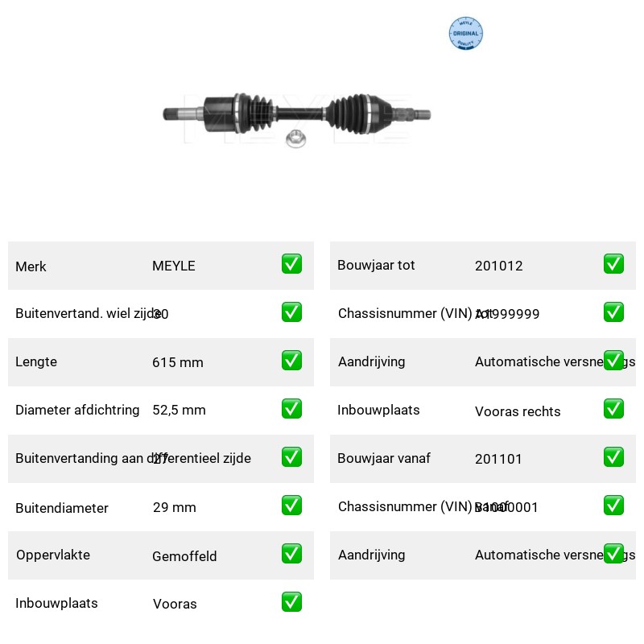Click the checkmark for Bouwjaar vanaf 201101
644x644 pixels.
(x=613, y=456)
